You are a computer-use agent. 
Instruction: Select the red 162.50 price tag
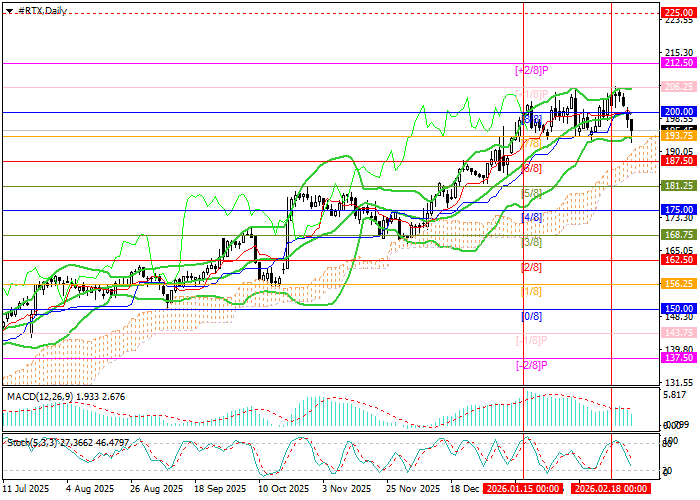679,259
